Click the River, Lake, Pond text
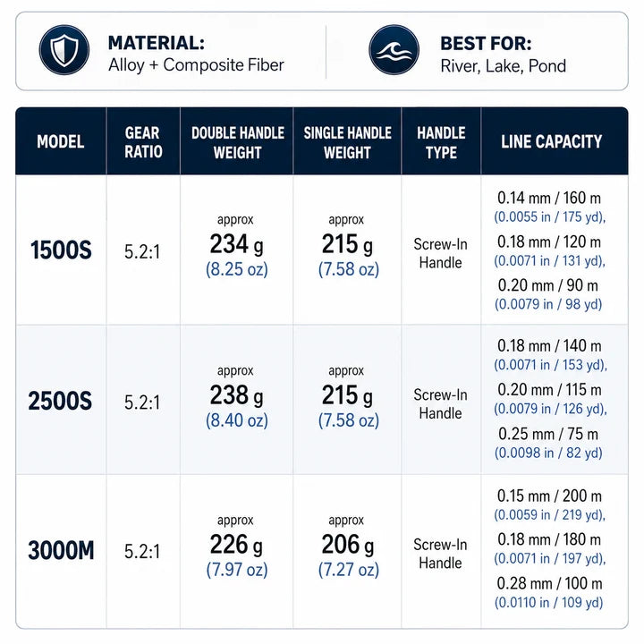 503,65
